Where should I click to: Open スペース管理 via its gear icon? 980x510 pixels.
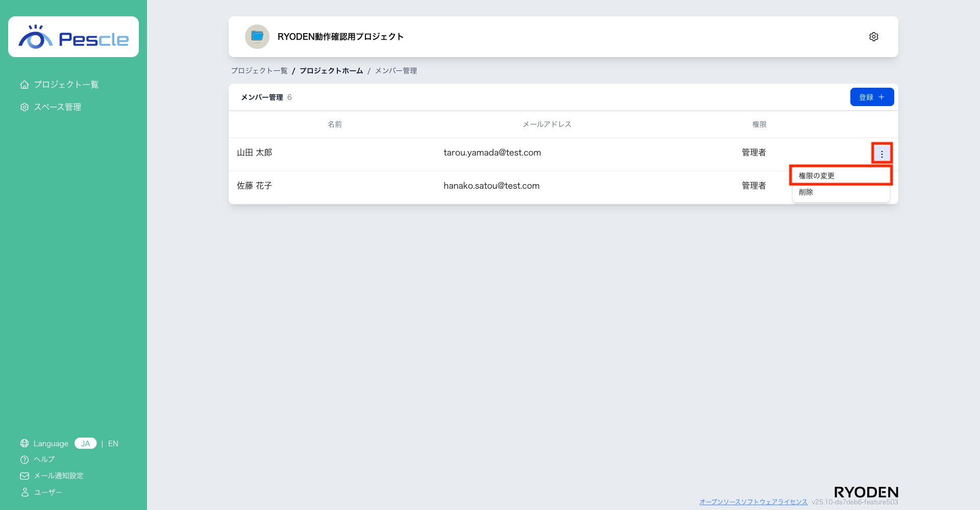point(24,107)
